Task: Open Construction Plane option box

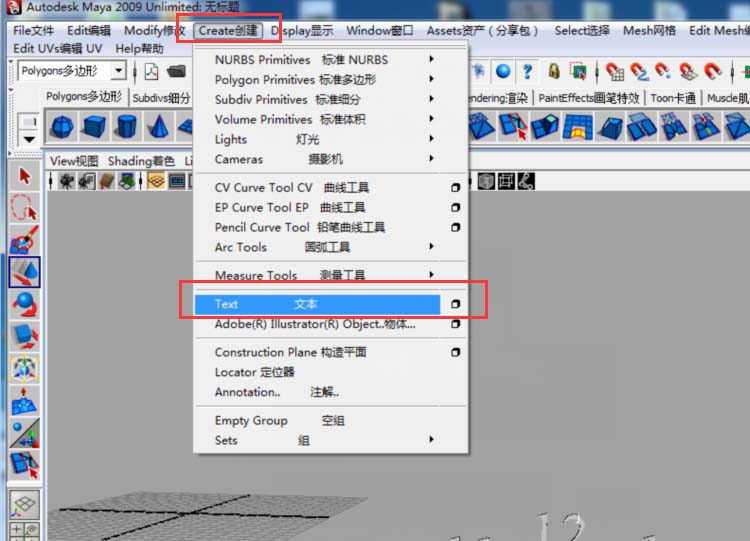Action: (x=455, y=352)
